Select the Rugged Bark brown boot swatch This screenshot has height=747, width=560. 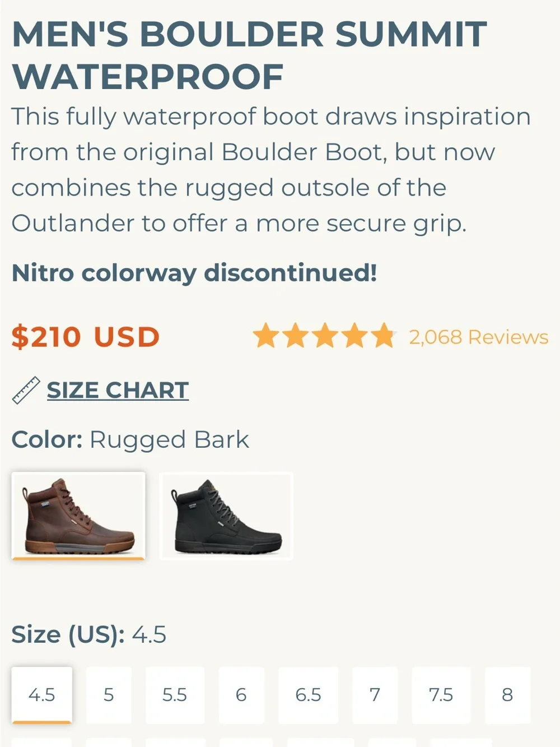tap(78, 516)
